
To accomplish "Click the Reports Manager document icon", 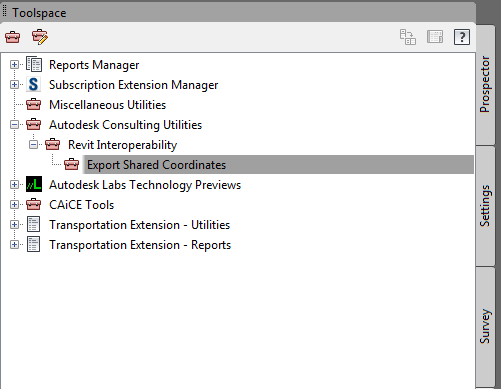I will pyautogui.click(x=34, y=65).
